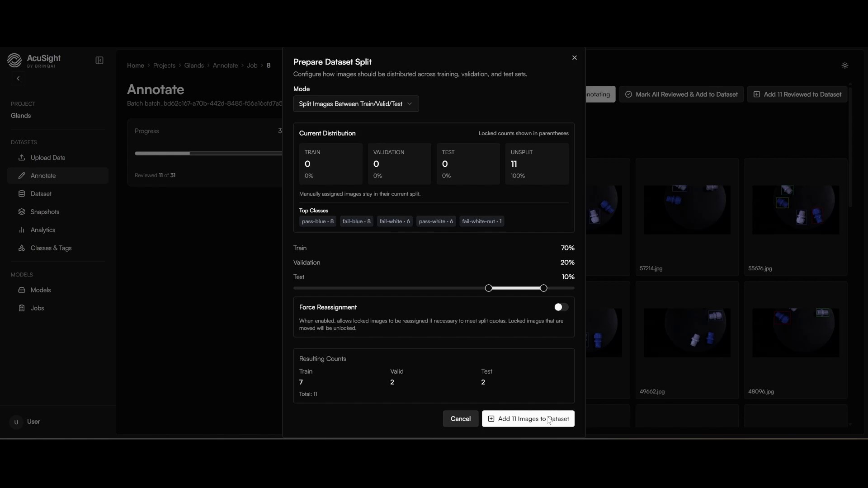Click plus icon in Add 11 Reviewed button

(x=757, y=94)
